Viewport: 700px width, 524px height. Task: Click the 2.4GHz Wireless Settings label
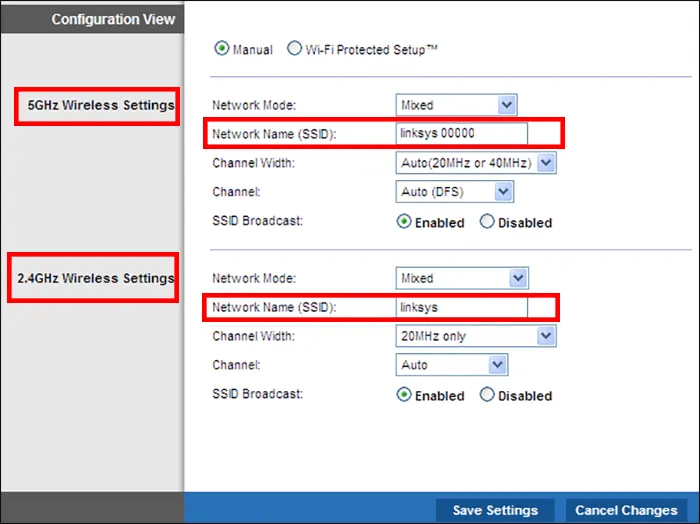[96, 279]
